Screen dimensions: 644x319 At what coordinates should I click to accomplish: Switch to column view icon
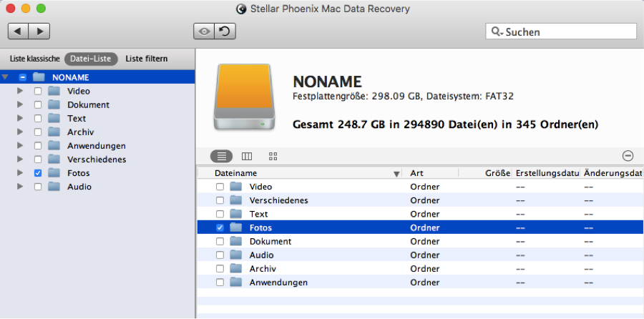(x=247, y=156)
